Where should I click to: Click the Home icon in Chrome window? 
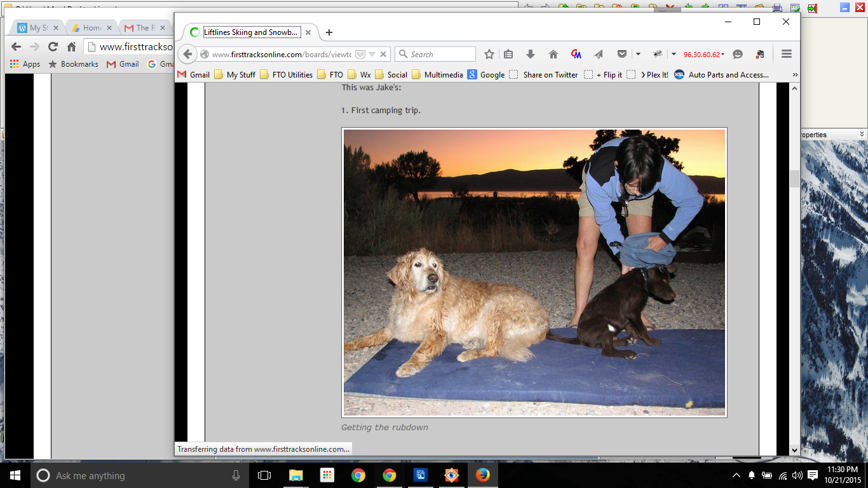[72, 47]
